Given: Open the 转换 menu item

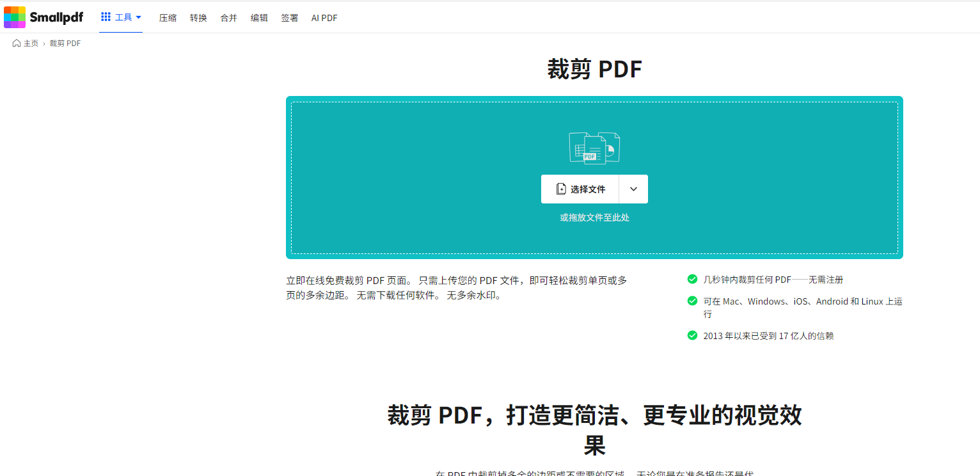Looking at the screenshot, I should click(x=198, y=18).
